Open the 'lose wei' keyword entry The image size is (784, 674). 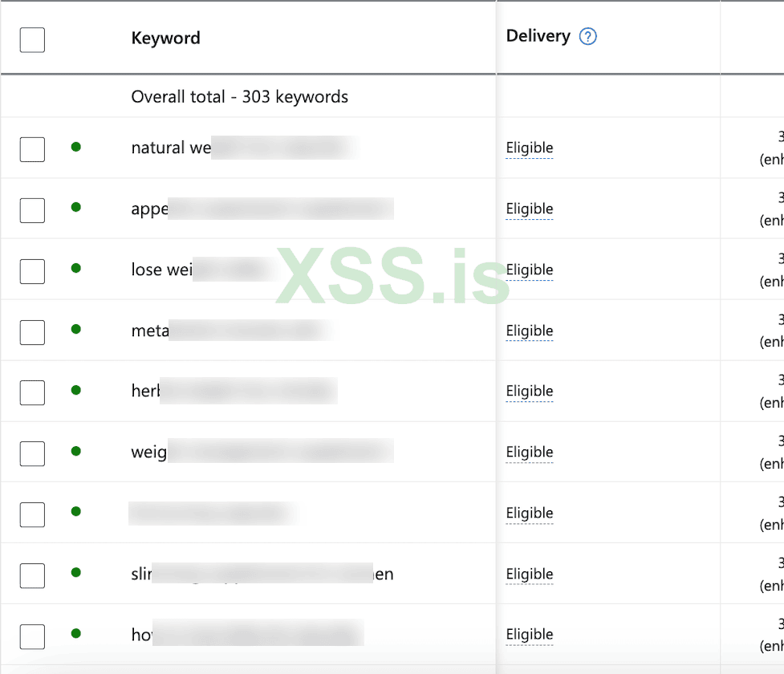pos(161,270)
